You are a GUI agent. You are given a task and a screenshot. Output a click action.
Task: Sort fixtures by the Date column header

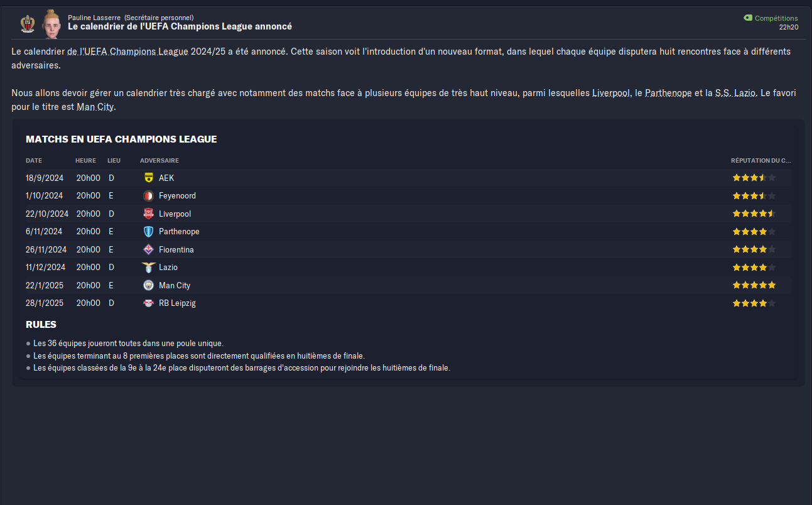click(x=34, y=161)
